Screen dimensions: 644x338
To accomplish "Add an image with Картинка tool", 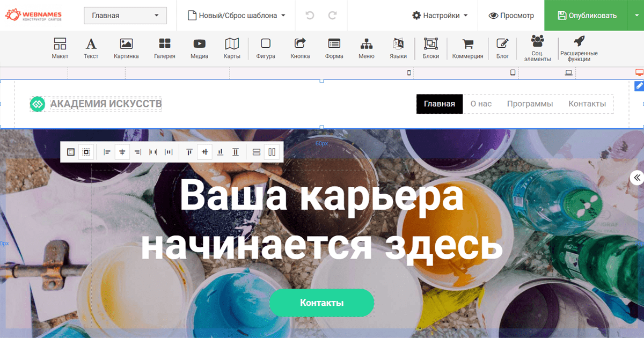I will (126, 48).
